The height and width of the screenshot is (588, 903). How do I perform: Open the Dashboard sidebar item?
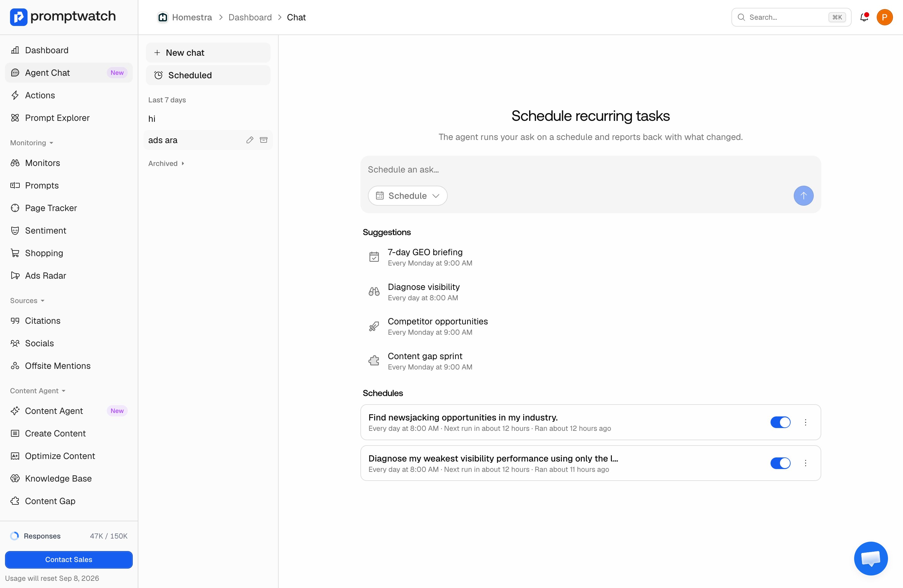pyautogui.click(x=69, y=50)
